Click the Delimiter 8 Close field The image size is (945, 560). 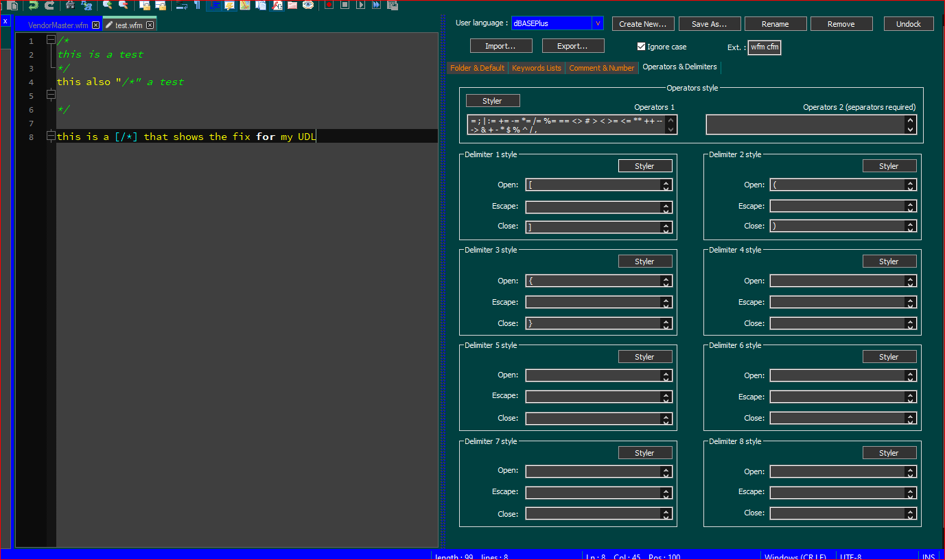tap(843, 513)
